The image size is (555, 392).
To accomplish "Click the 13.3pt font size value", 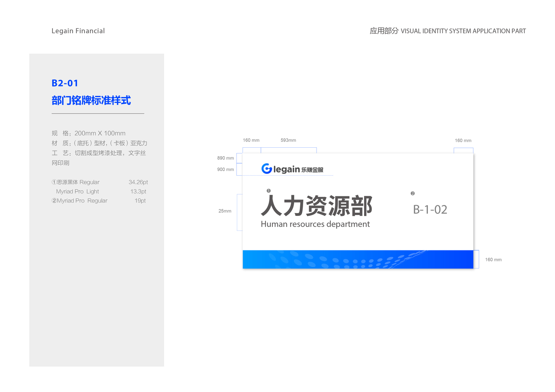I will click(138, 192).
